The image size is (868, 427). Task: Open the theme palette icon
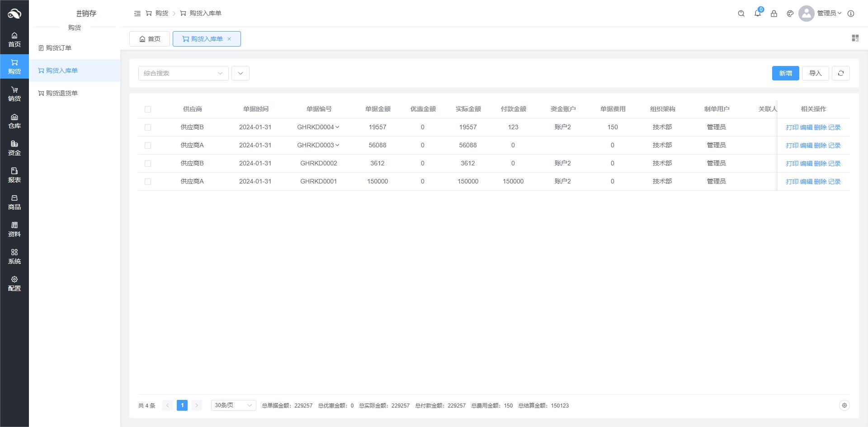(790, 14)
